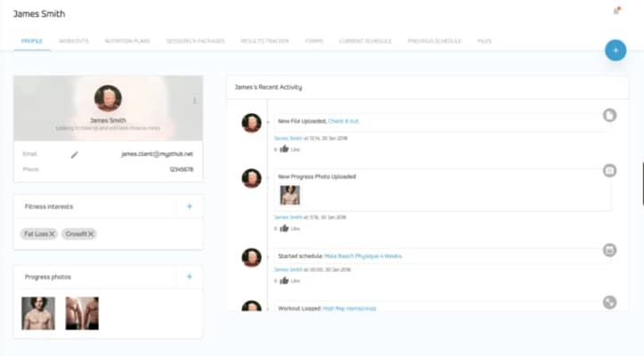
Task: Click the phone number 12345678
Action: pyautogui.click(x=181, y=169)
